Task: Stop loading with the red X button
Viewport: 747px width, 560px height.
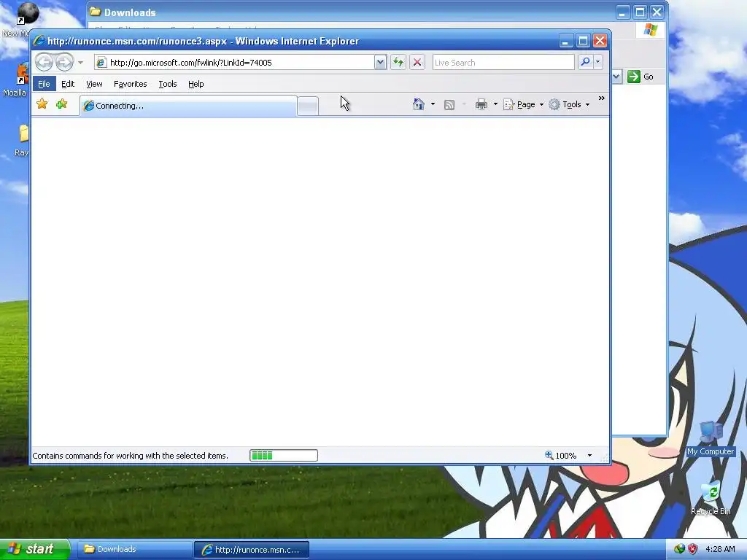Action: [417, 63]
